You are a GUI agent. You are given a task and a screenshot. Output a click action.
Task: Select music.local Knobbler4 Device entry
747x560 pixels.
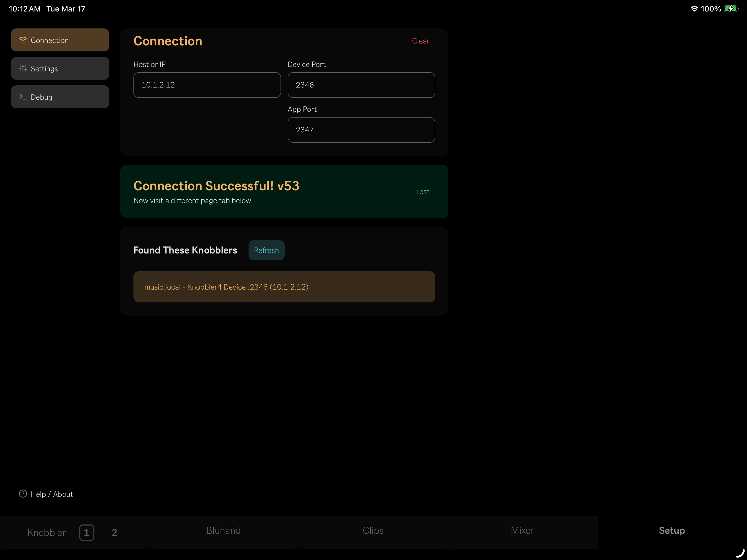pos(284,287)
